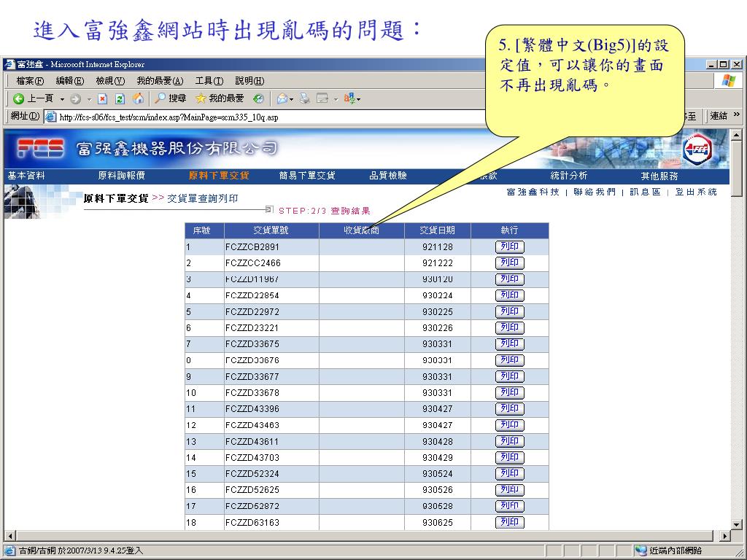Open the 檢視(V) menu
The image size is (747, 560).
click(x=110, y=80)
